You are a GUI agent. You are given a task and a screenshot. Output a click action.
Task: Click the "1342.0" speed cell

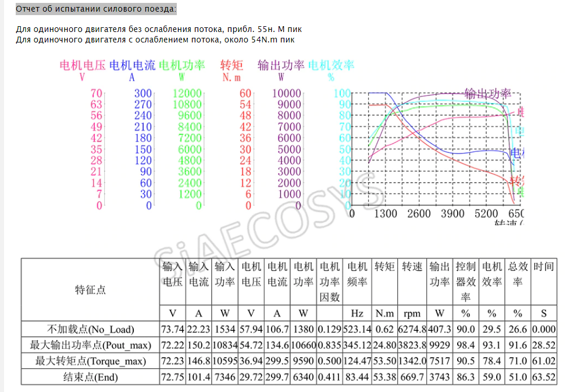point(412,361)
